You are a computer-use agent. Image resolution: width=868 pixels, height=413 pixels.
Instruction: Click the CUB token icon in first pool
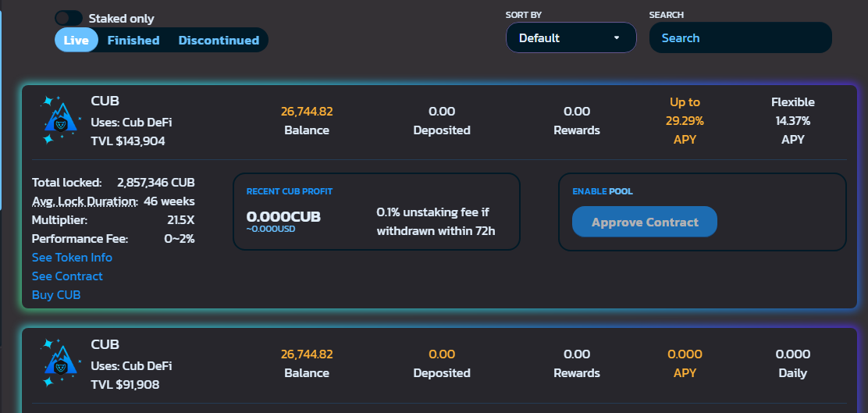[60, 120]
